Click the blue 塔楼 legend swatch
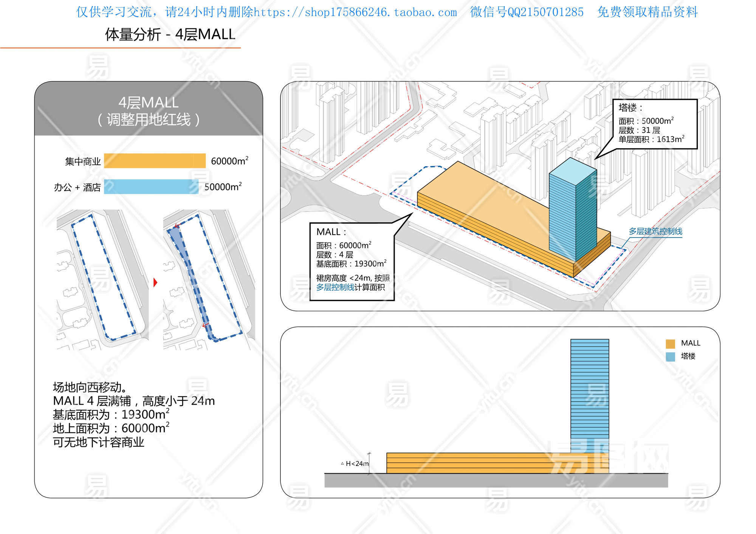Viewport: 756px width, 534px height. [x=670, y=357]
